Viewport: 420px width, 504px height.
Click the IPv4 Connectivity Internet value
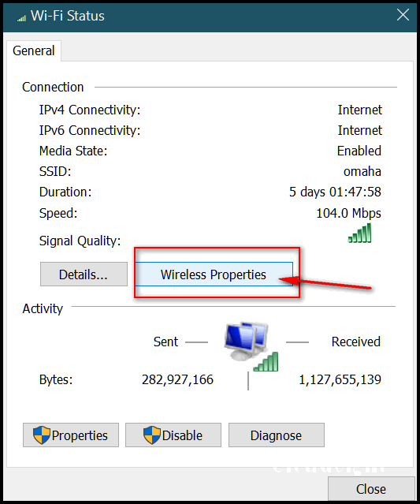tap(359, 110)
